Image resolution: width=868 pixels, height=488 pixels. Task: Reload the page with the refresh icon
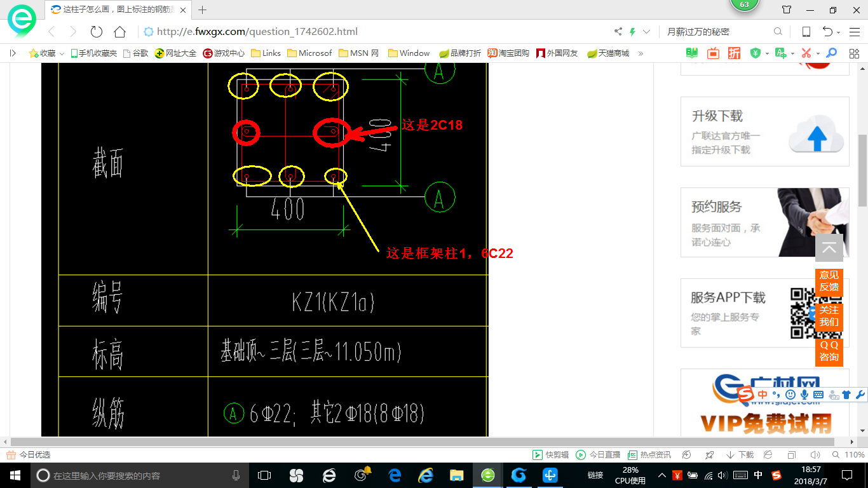tap(96, 32)
